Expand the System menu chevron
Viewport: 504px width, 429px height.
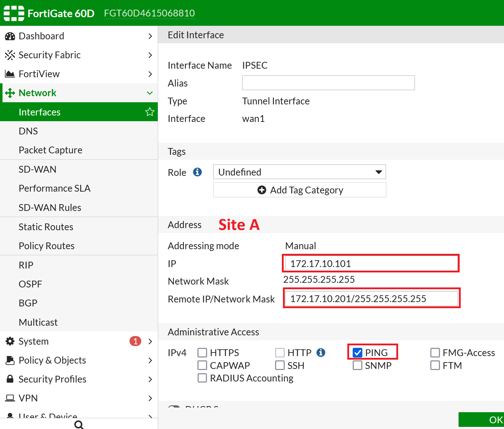tap(150, 341)
